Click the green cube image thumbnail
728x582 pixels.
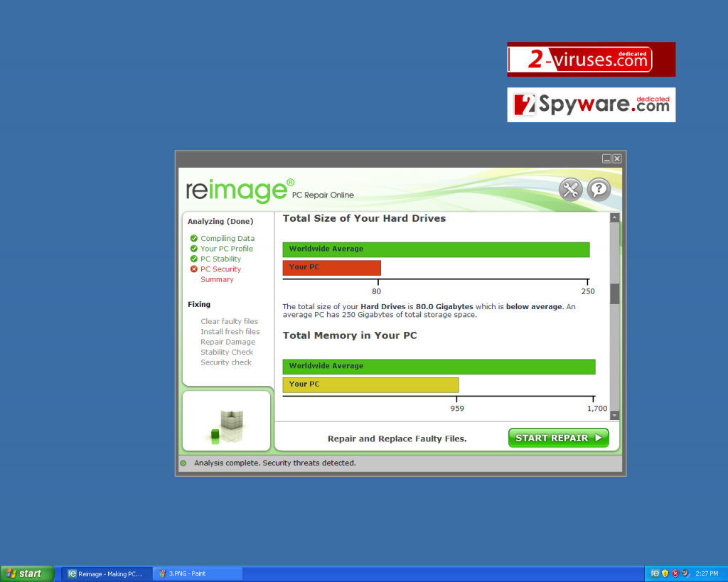coord(227,421)
